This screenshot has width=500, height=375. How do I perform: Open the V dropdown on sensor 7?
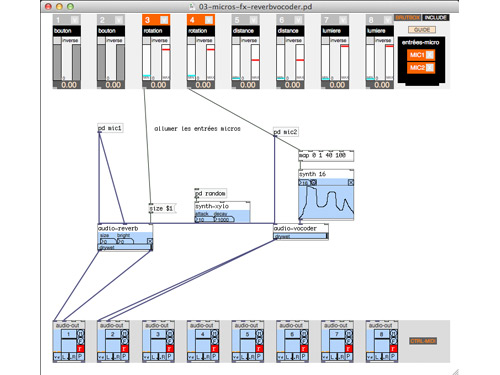343,20
